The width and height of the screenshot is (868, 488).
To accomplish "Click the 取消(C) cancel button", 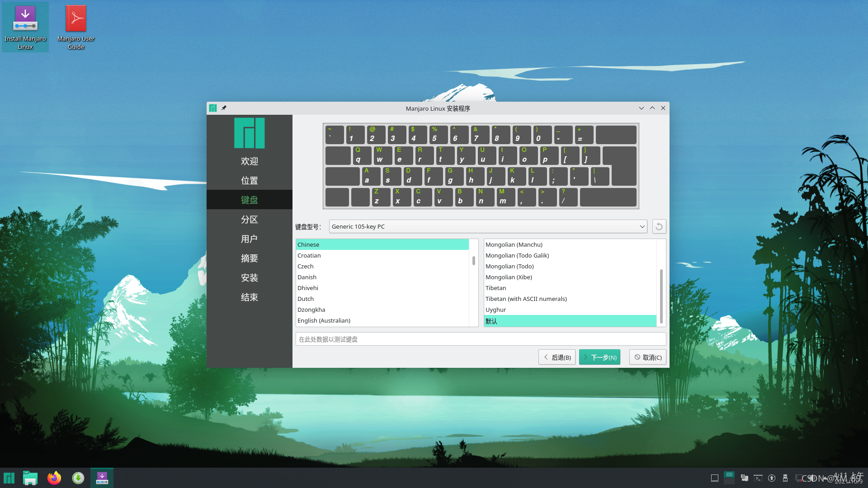I will tap(648, 357).
